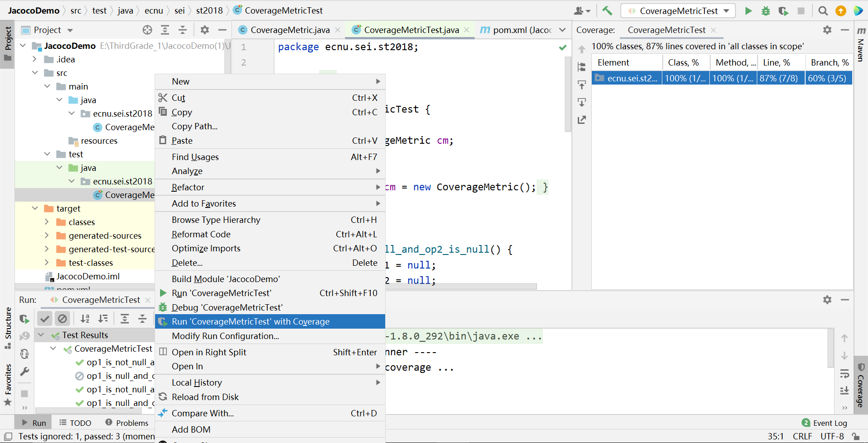Expand the .idea folder node
The height and width of the screenshot is (443, 868).
(x=35, y=59)
